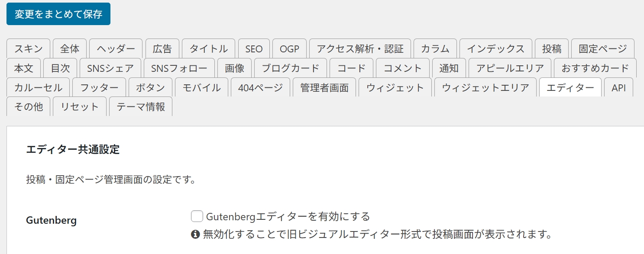644x254 pixels.
Task: Select the 固定ページ tab
Action: point(602,48)
